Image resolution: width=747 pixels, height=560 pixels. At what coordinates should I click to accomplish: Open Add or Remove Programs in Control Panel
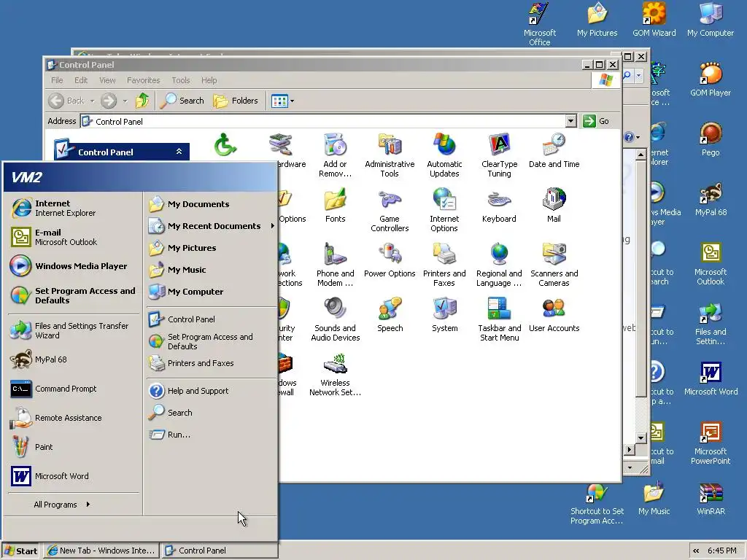(x=335, y=155)
